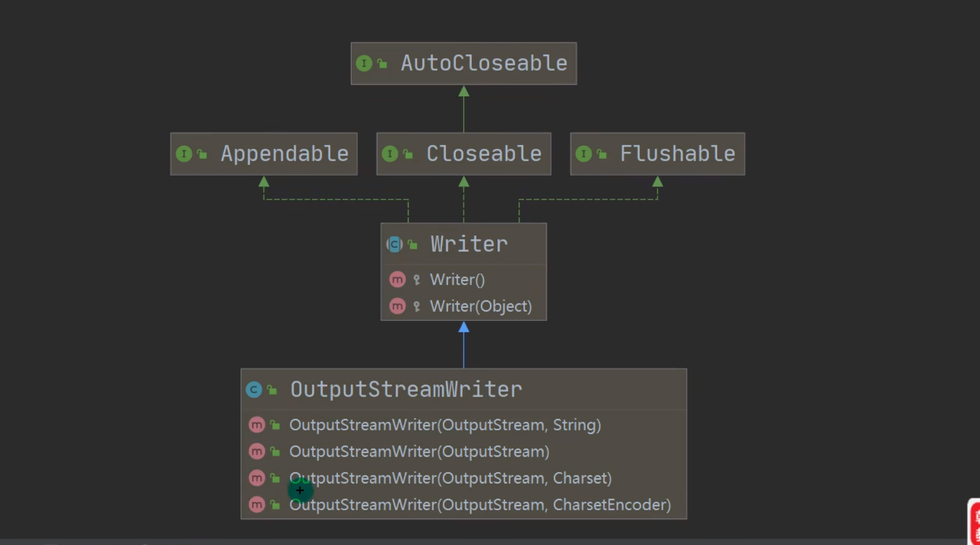Select the Writer class header
This screenshot has width=980, height=545.
click(x=464, y=244)
